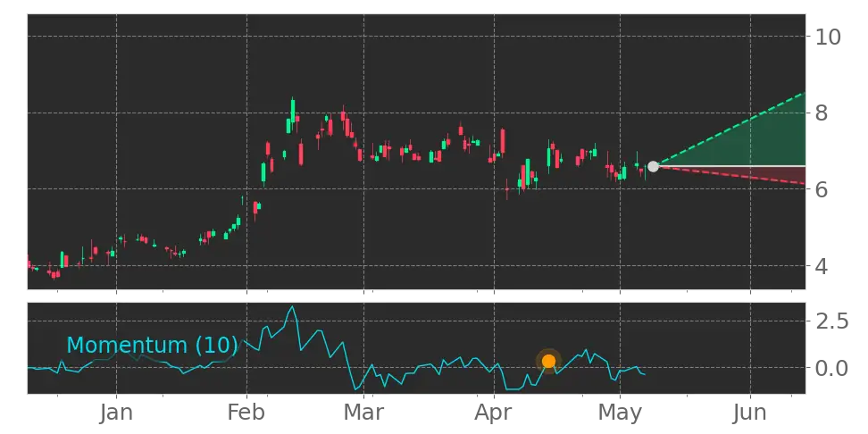Click the price axis value "10"
868x434 pixels.
828,38
